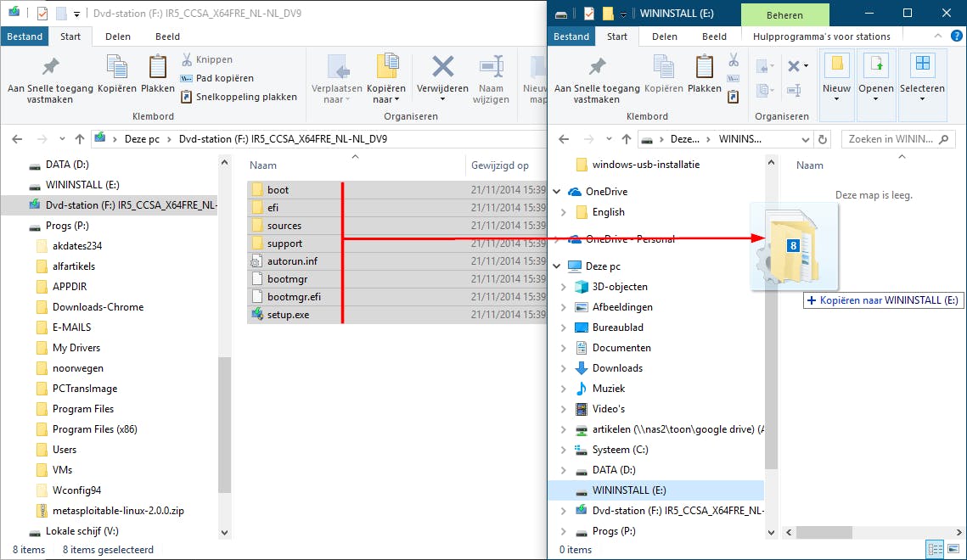Click Knippen scissors in Dvd-station window
This screenshot has height=560, width=967.
pos(187,60)
